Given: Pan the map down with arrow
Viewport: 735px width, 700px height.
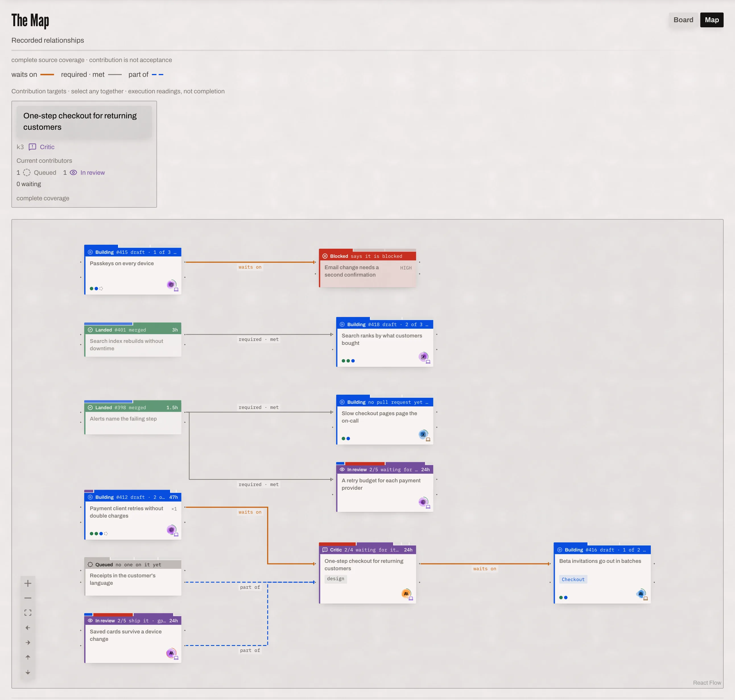Looking at the screenshot, I should coord(28,672).
